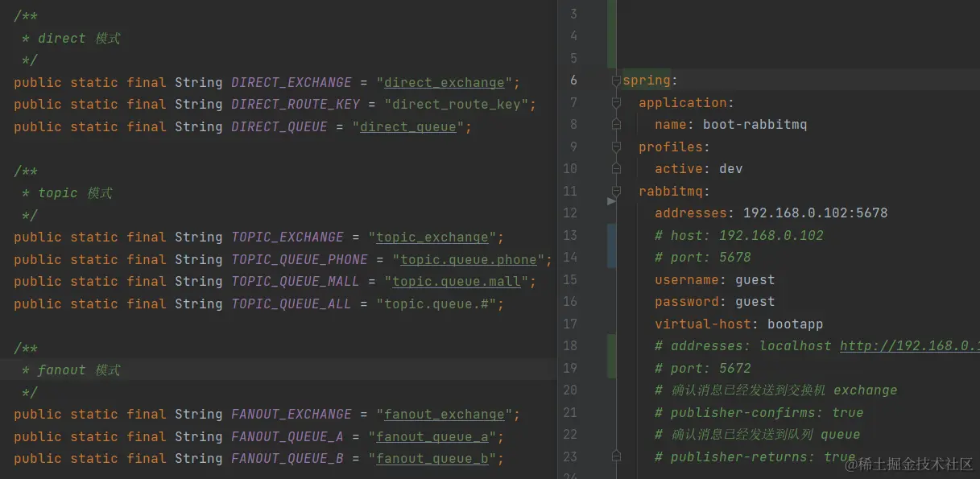Click the comment ending with "队列 queue"
This screenshot has width=980, height=479.
(758, 435)
